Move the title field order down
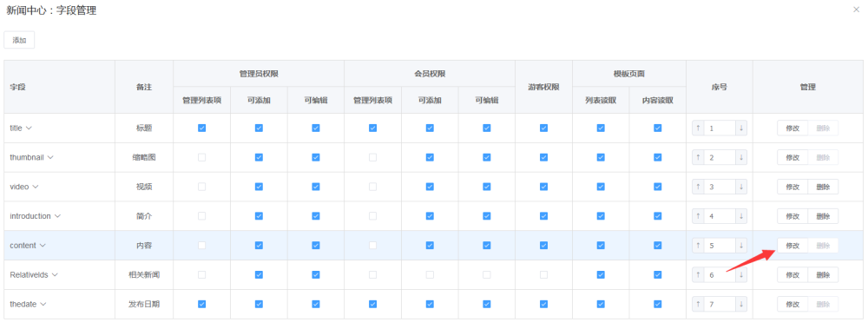Screen dimensions: 868x329 pyautogui.click(x=740, y=128)
